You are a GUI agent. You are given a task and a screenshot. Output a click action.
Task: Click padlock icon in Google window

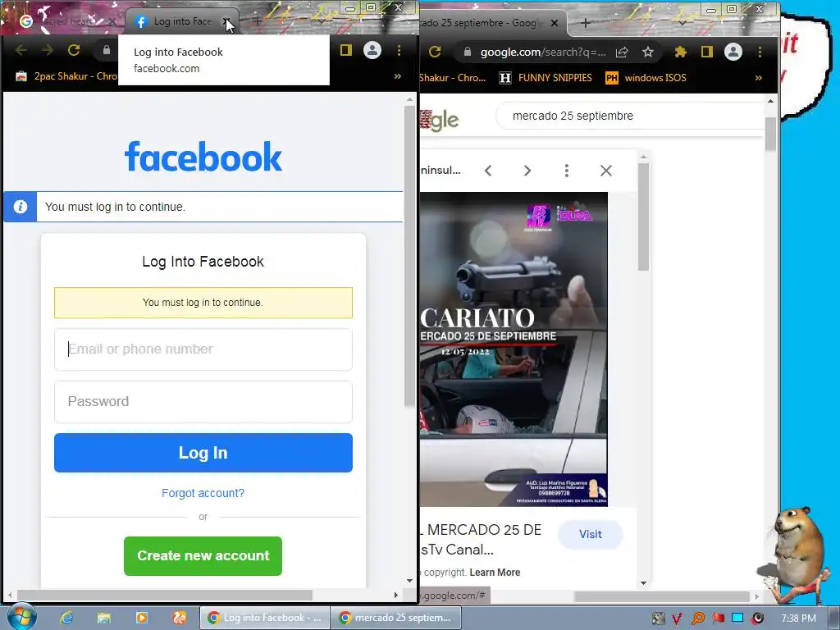(x=467, y=52)
